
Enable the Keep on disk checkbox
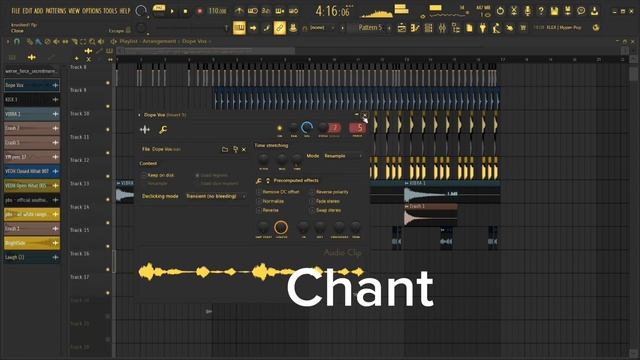[x=144, y=175]
